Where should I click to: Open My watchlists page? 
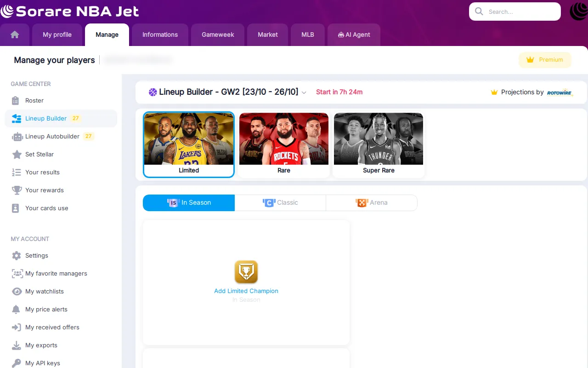[61, 291]
